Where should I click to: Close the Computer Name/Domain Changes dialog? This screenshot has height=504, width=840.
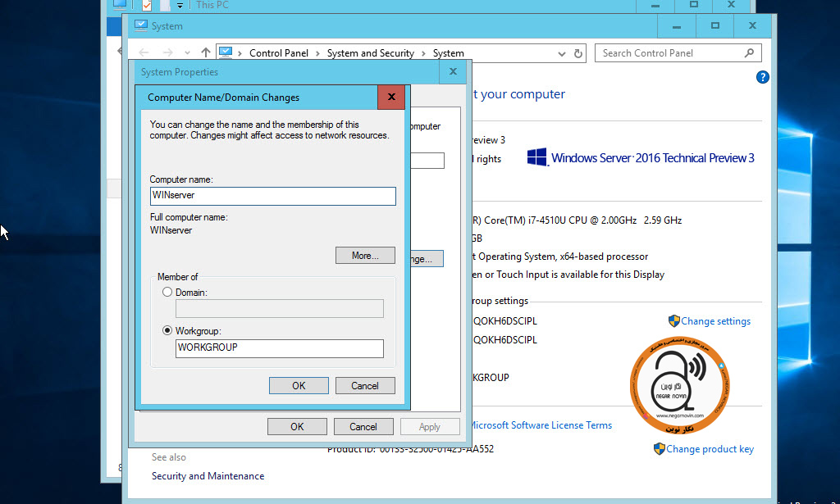click(391, 97)
